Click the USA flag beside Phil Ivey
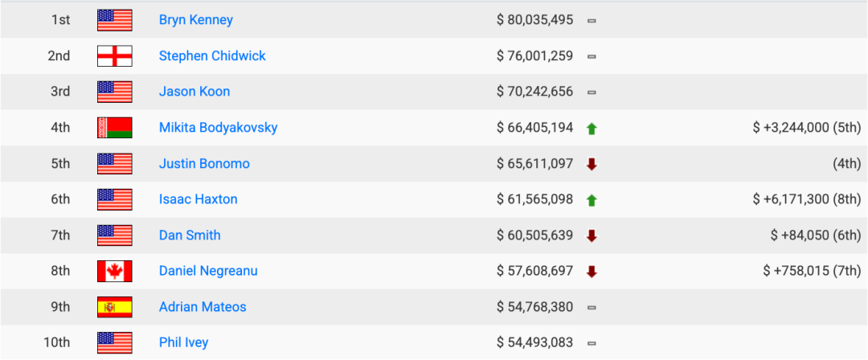This screenshot has height=360, width=868. click(x=114, y=343)
